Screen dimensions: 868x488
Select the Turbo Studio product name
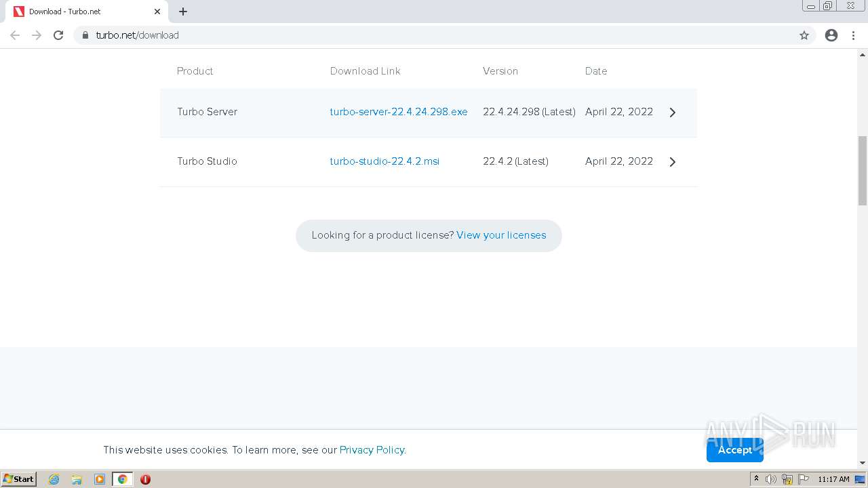click(x=207, y=161)
